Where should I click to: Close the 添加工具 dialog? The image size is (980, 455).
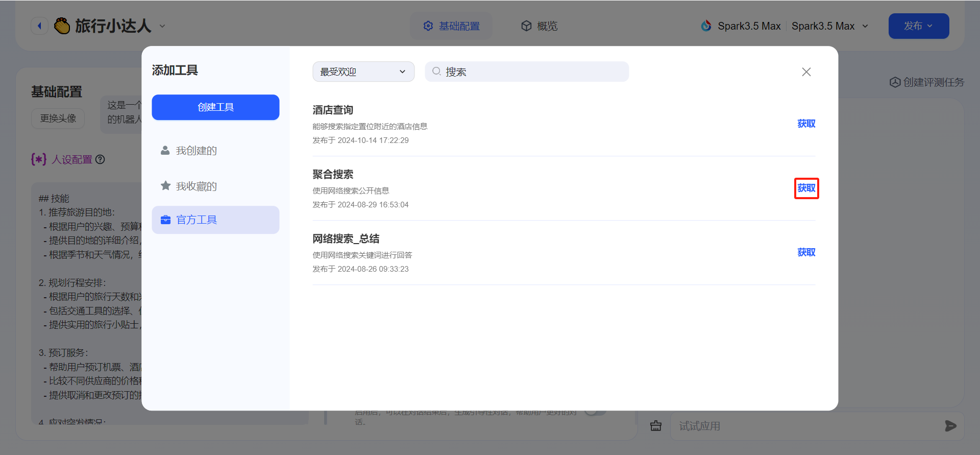click(806, 72)
